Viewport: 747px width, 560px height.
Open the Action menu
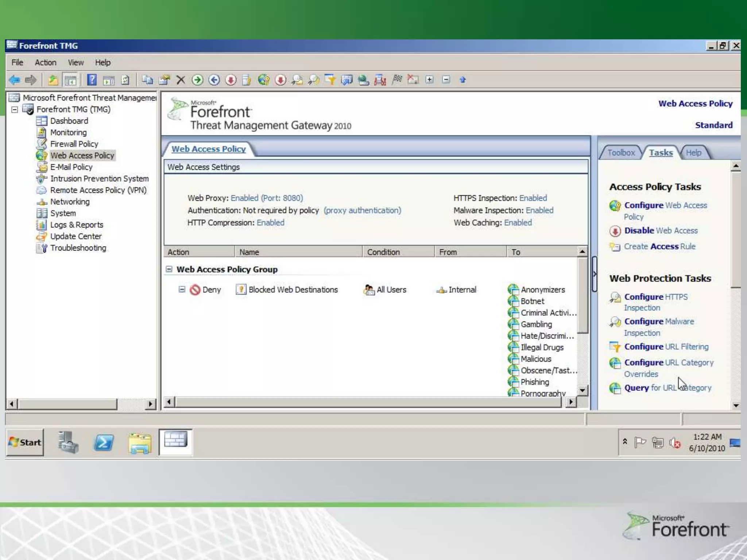click(x=45, y=63)
